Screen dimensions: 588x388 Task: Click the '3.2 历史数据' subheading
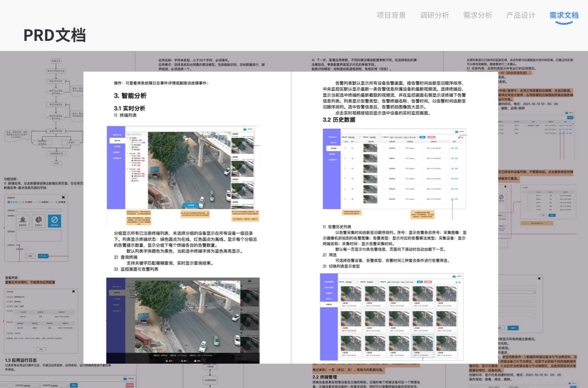click(339, 120)
